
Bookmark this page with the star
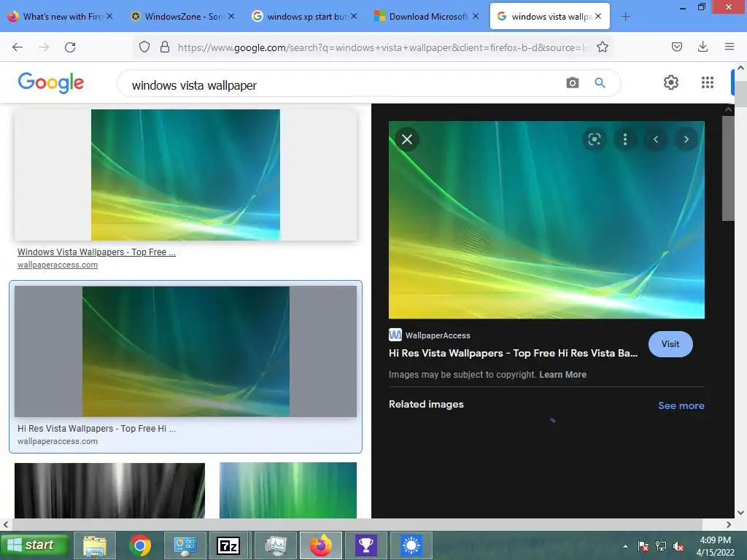pos(603,47)
